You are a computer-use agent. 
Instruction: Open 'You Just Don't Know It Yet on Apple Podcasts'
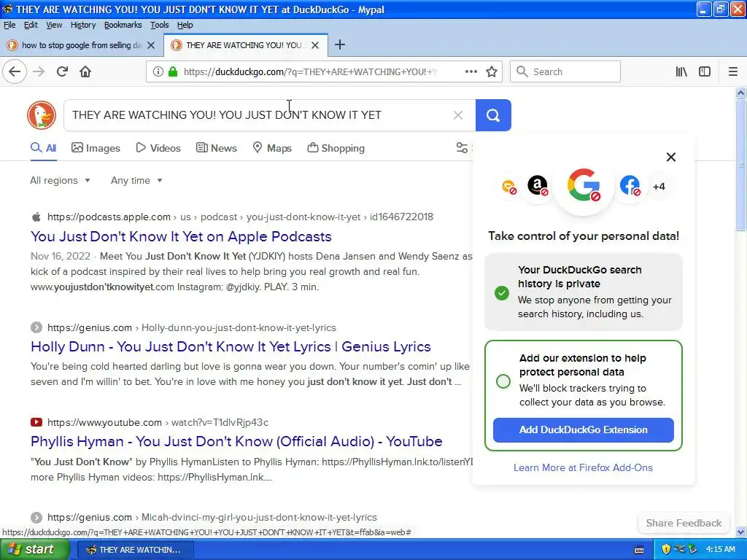(181, 237)
